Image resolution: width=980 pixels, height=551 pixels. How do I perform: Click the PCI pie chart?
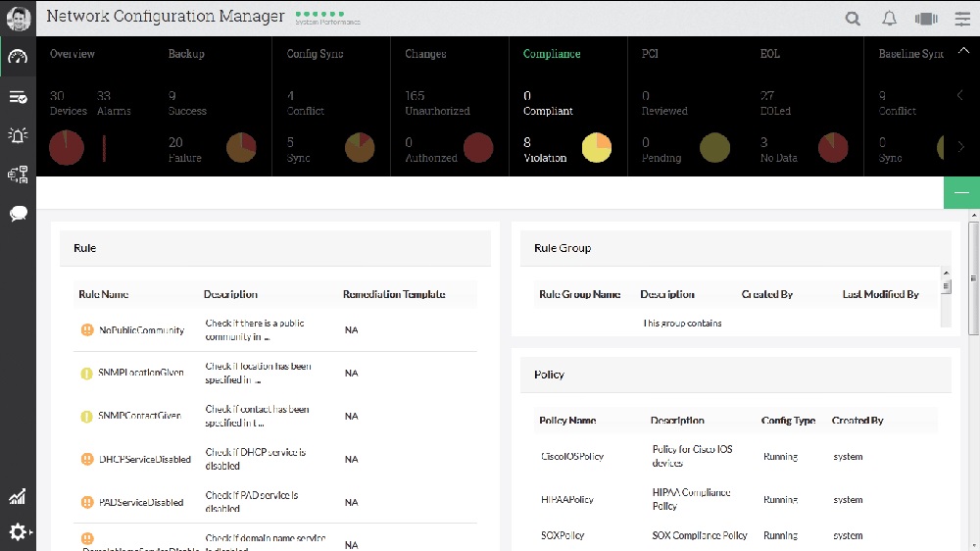coord(715,148)
